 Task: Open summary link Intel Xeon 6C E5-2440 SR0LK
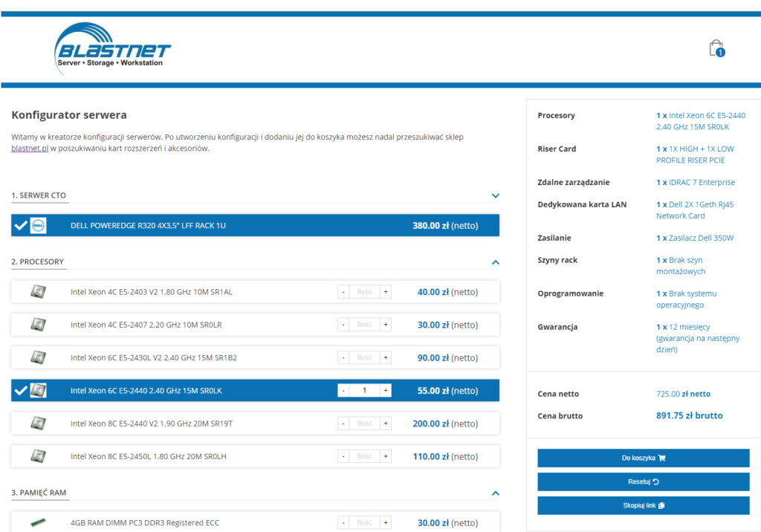coord(701,121)
